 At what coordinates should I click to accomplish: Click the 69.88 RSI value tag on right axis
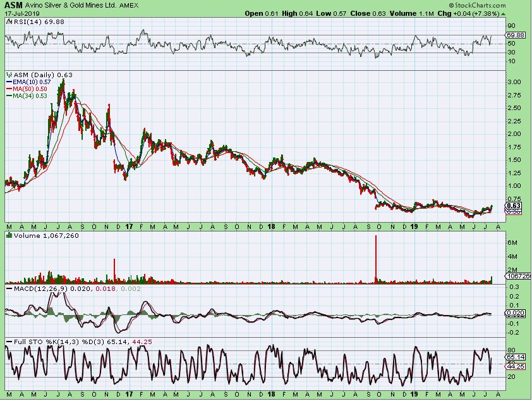(x=516, y=35)
